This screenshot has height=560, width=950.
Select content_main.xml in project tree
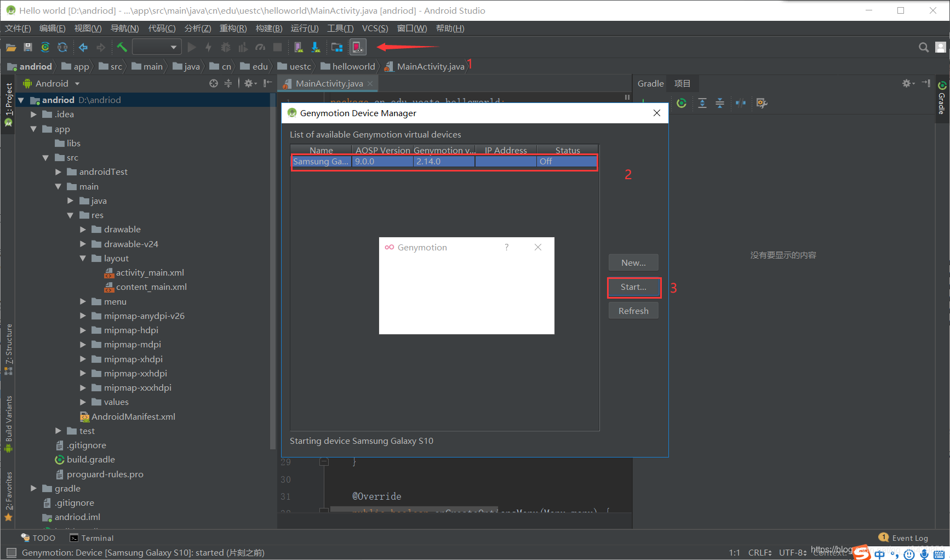click(x=146, y=287)
